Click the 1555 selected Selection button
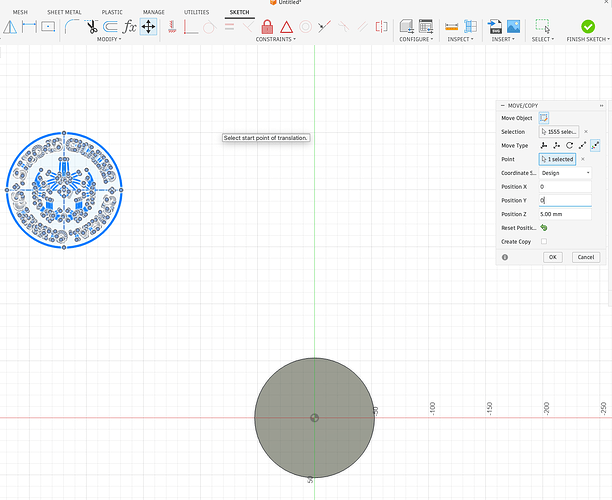The image size is (612, 500). [559, 132]
